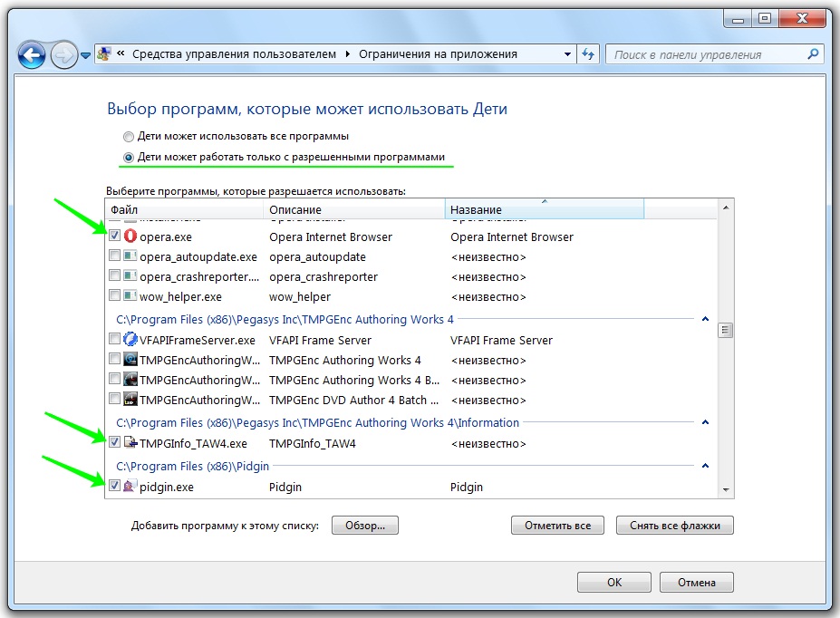Click the magnifier search icon
The image size is (840, 618).
click(813, 54)
